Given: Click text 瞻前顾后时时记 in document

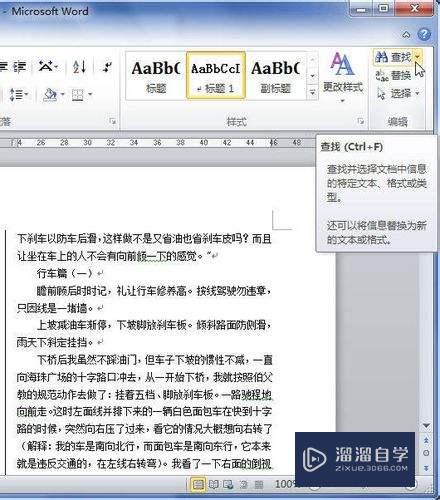Looking at the screenshot, I should 71,291.
